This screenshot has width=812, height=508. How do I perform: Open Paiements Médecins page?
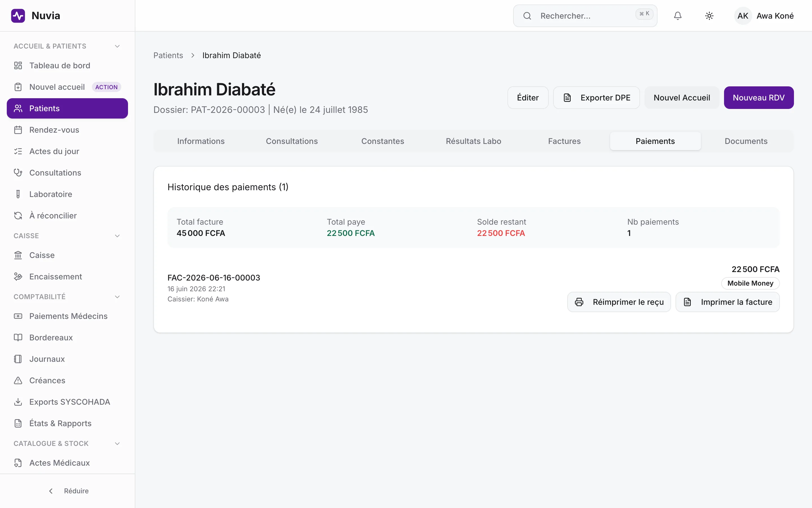point(67,316)
